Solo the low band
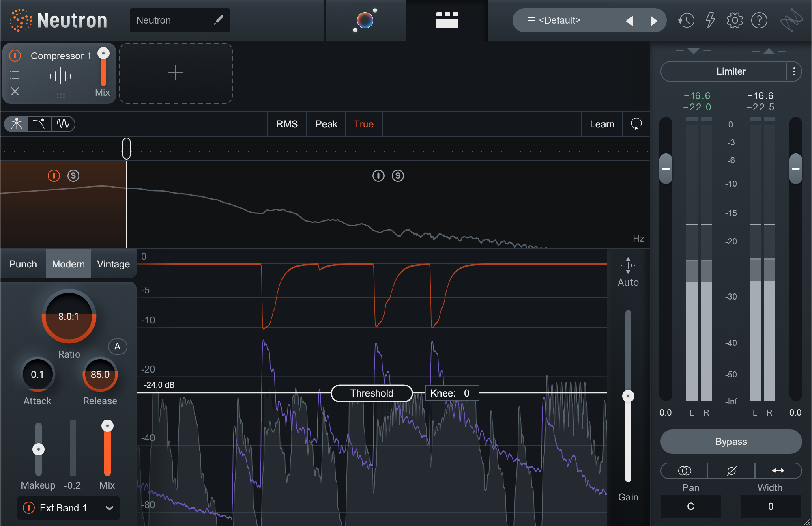 [x=73, y=176]
